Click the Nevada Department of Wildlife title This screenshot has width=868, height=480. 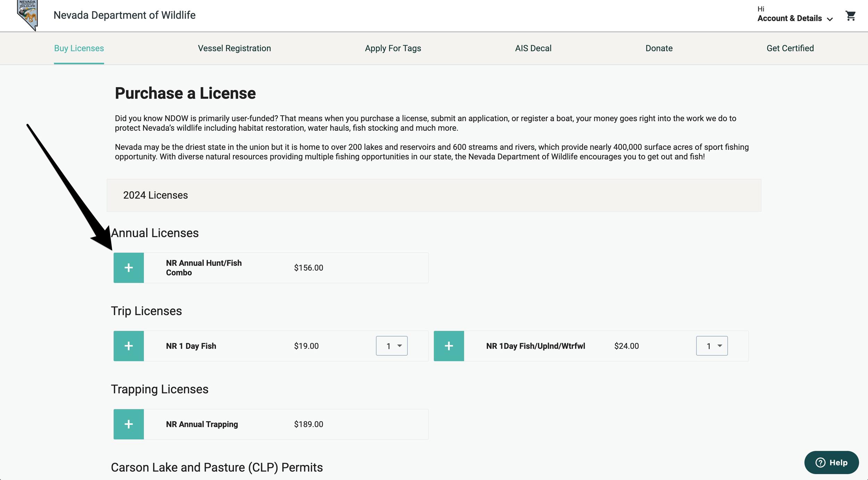click(124, 15)
